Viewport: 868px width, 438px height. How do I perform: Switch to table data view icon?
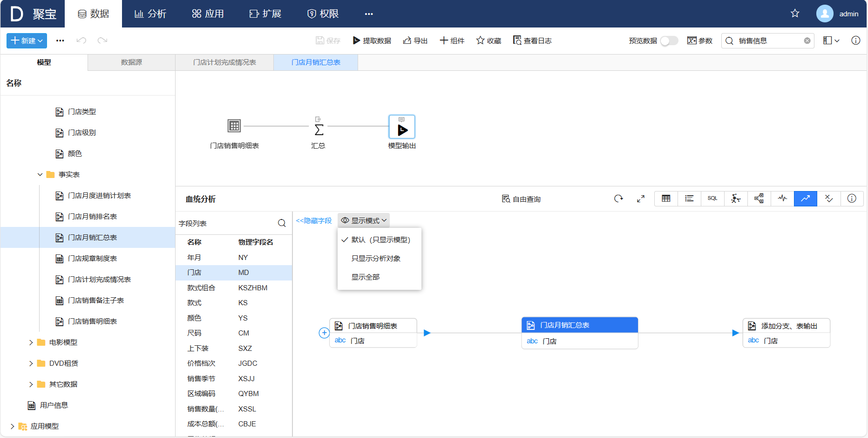coord(666,198)
